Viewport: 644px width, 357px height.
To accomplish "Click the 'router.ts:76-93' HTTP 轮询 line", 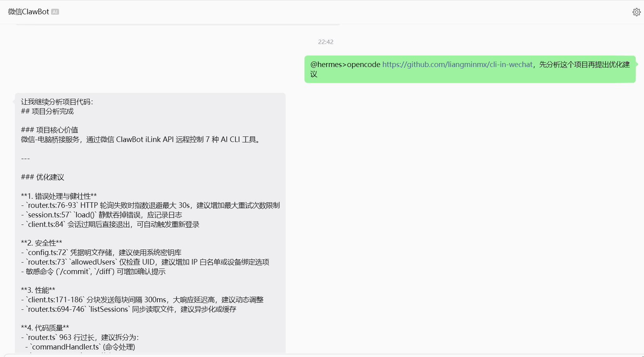I will pyautogui.click(x=151, y=205).
